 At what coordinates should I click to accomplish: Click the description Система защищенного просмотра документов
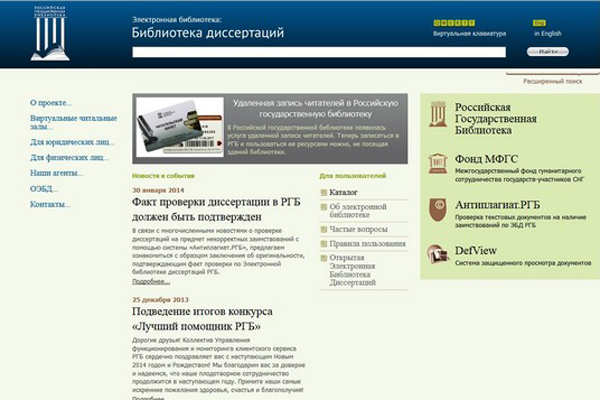click(523, 263)
